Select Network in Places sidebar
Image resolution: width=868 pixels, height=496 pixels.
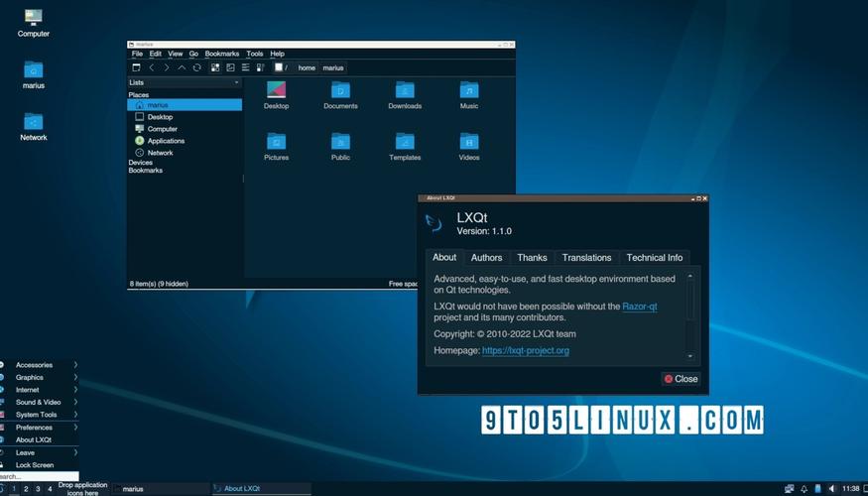click(x=185, y=152)
